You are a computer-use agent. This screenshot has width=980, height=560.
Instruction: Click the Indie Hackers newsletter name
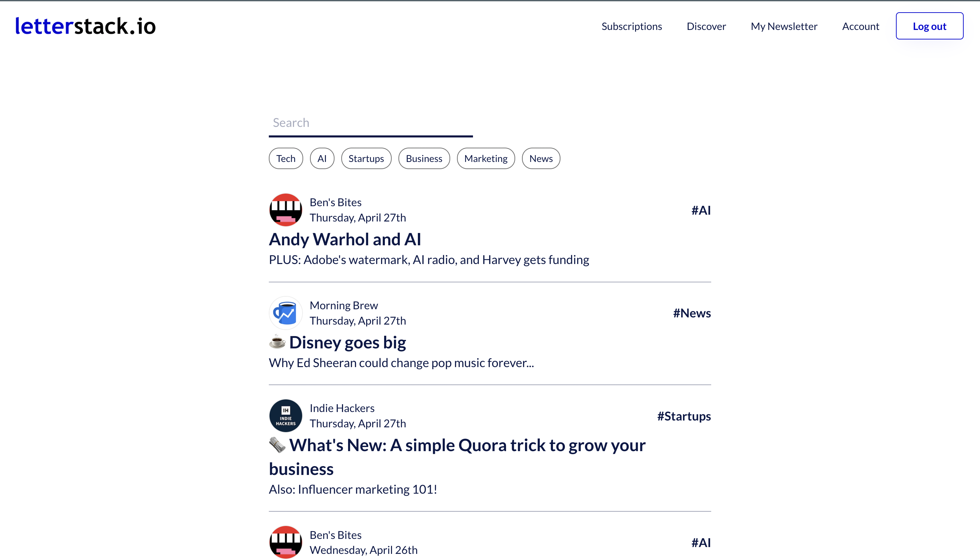point(342,408)
